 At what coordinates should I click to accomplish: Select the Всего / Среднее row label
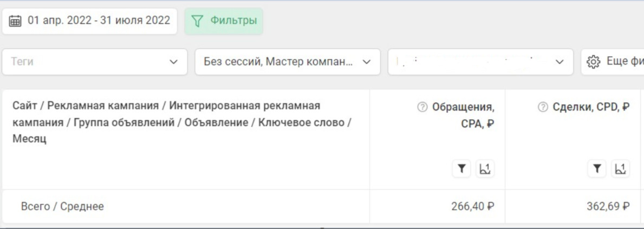point(62,206)
